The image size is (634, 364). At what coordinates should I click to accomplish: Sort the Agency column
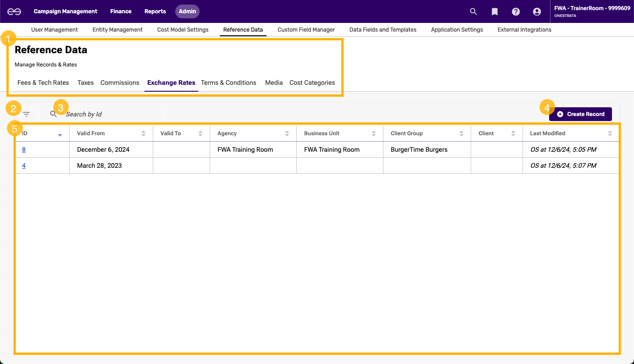[x=287, y=133]
